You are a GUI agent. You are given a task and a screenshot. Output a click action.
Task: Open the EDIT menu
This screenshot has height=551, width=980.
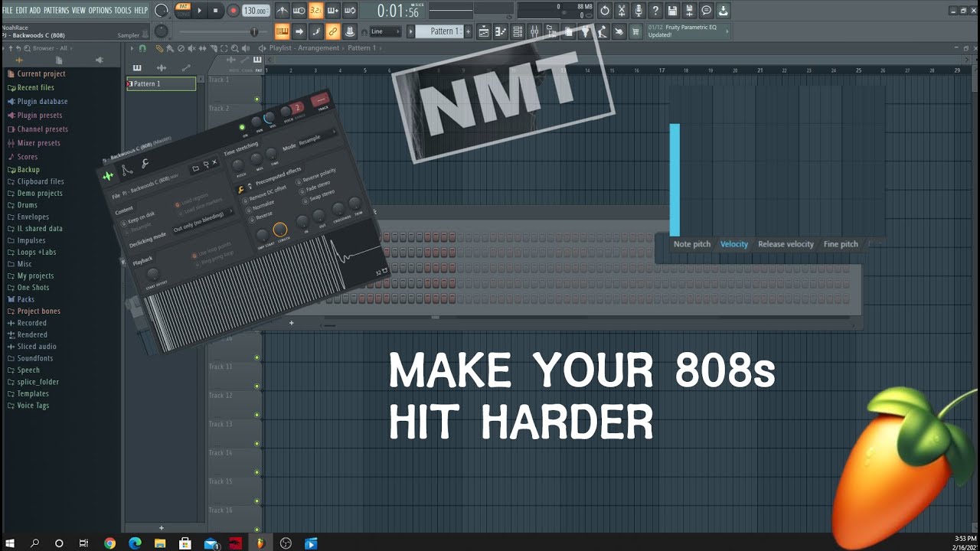[x=21, y=11]
